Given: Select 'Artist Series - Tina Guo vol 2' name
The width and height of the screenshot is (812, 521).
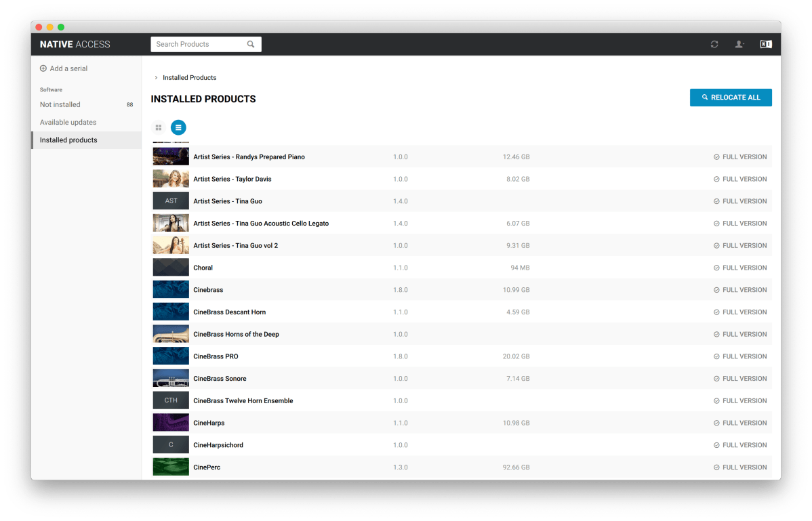Looking at the screenshot, I should pyautogui.click(x=236, y=246).
